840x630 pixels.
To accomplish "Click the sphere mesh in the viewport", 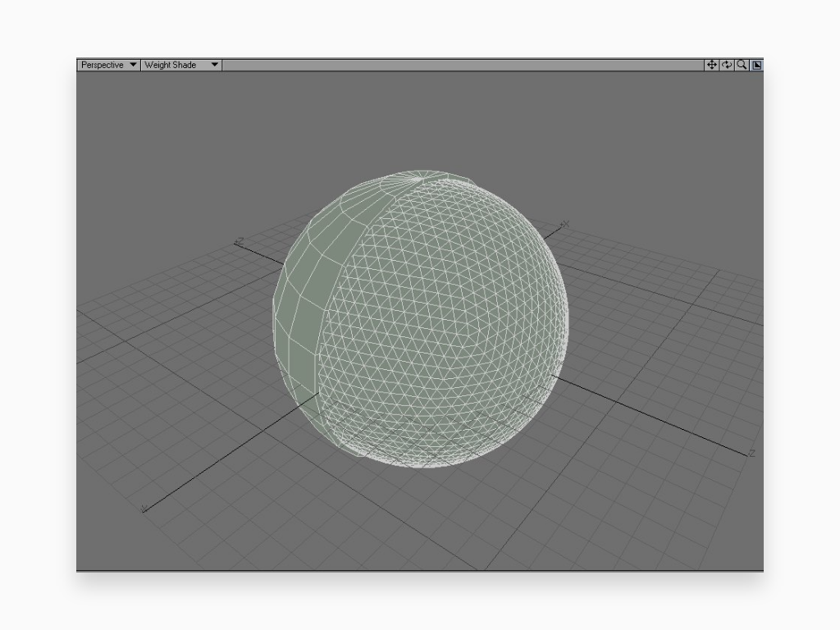I will click(x=421, y=319).
